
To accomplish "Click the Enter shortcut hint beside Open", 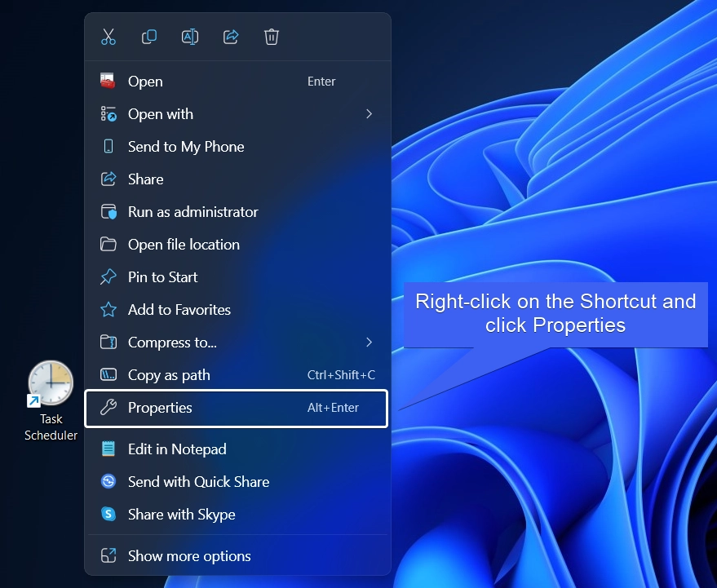I will click(321, 82).
